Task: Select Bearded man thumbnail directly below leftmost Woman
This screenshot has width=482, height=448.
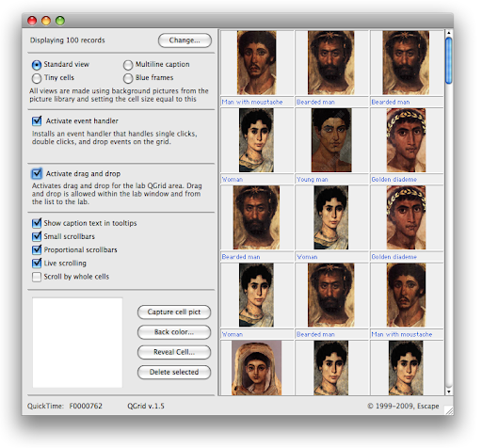Action: 257,217
